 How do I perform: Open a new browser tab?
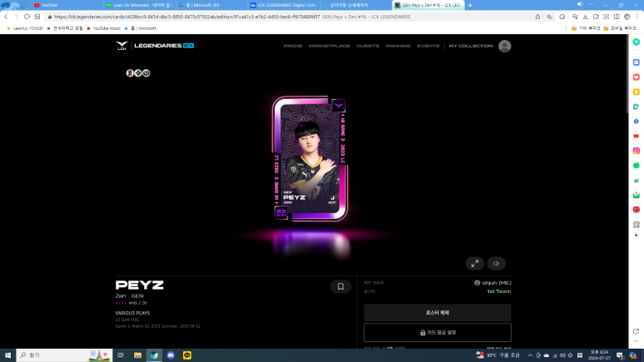pos(470,5)
